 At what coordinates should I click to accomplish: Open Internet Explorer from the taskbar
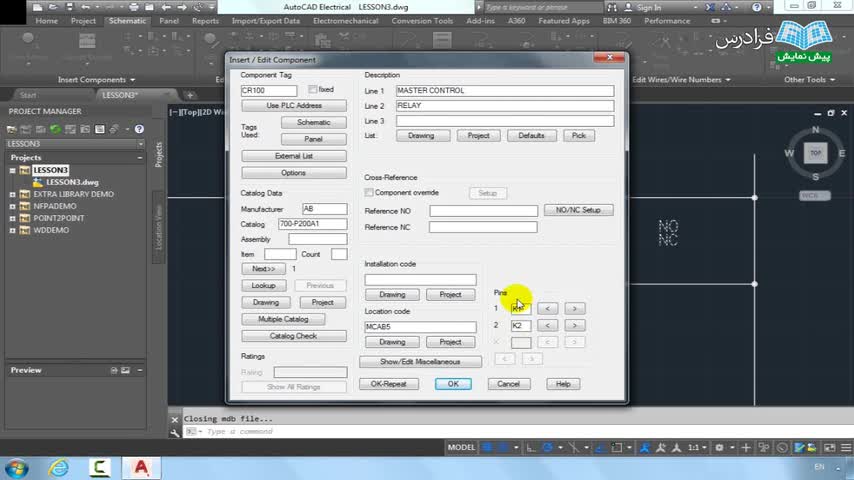tap(58, 468)
